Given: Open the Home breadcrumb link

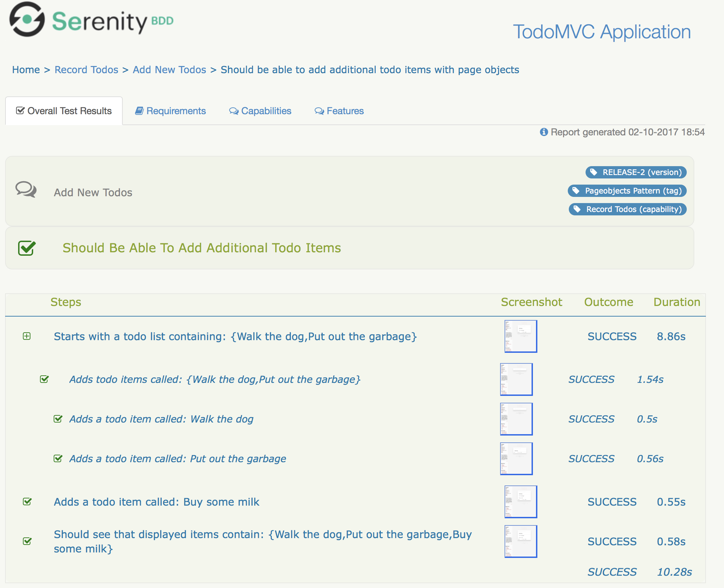Looking at the screenshot, I should (26, 70).
